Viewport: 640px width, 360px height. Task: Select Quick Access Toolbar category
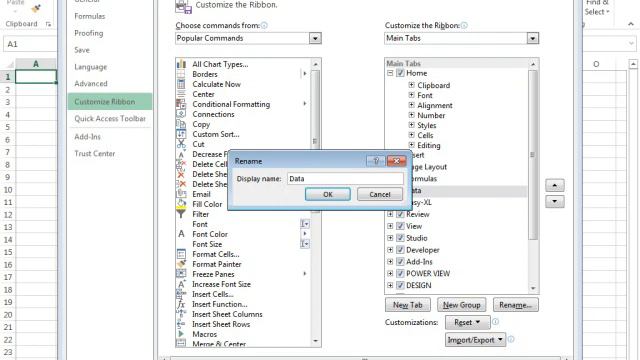[x=110, y=118]
